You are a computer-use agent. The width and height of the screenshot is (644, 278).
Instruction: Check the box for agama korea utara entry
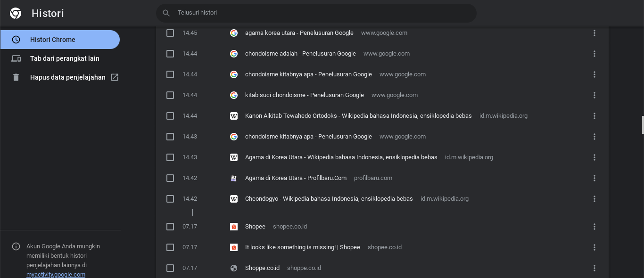(x=170, y=33)
